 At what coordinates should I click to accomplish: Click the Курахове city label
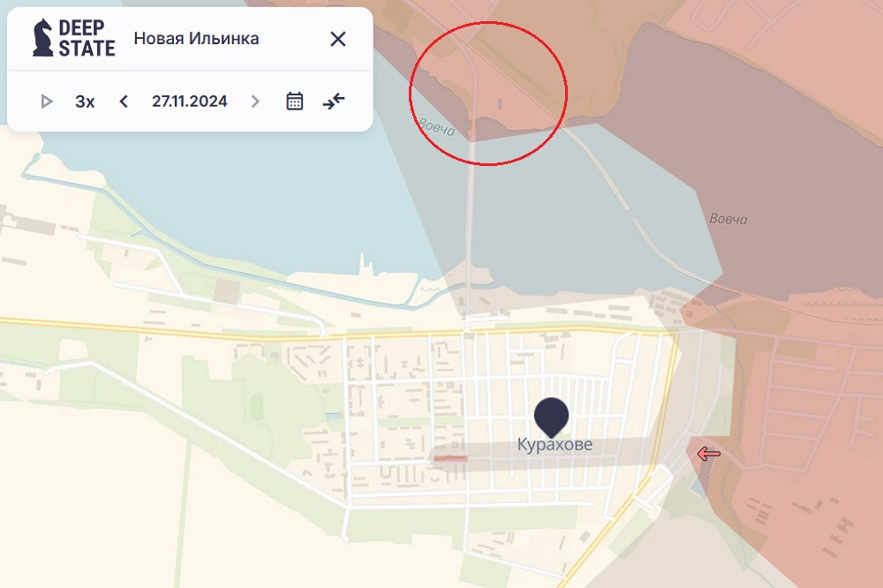pos(555,445)
